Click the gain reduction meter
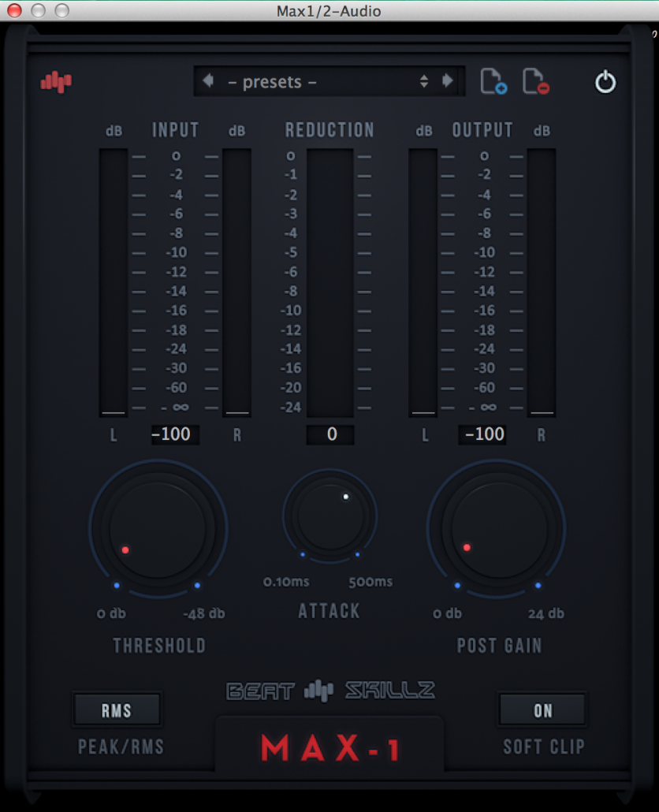The height and width of the screenshot is (812, 659). [x=330, y=283]
